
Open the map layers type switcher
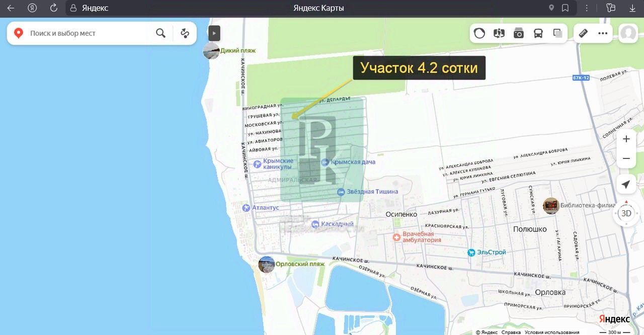[x=557, y=33]
